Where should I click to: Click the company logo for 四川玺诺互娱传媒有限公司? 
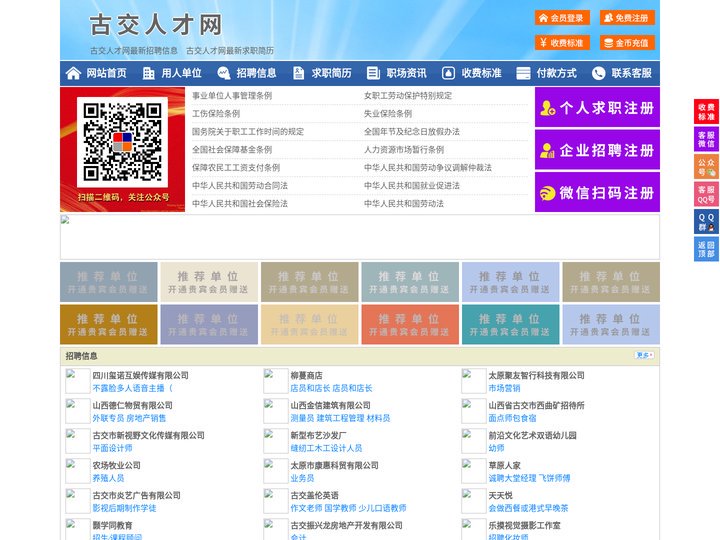tap(78, 381)
